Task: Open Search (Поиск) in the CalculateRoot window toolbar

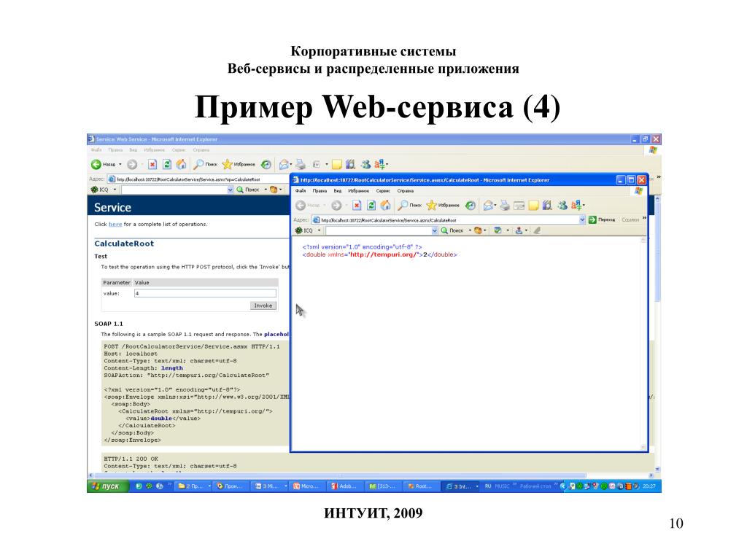Action: pos(410,205)
